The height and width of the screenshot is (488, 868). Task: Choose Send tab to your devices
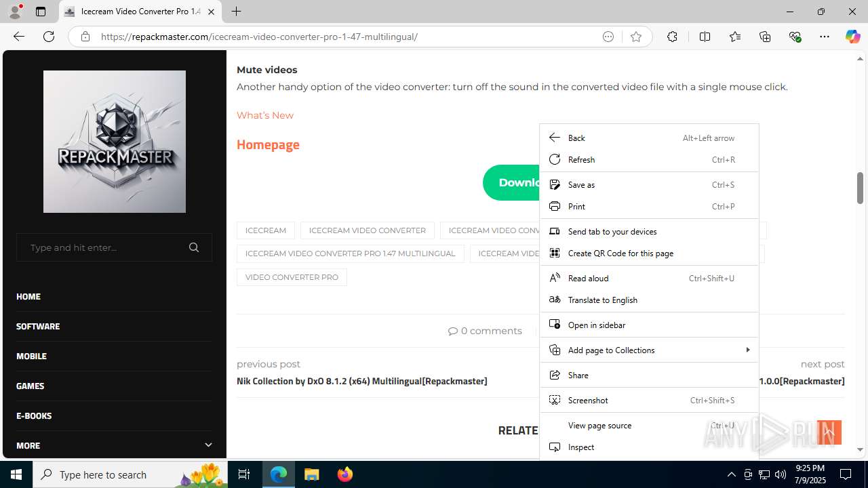(x=649, y=231)
